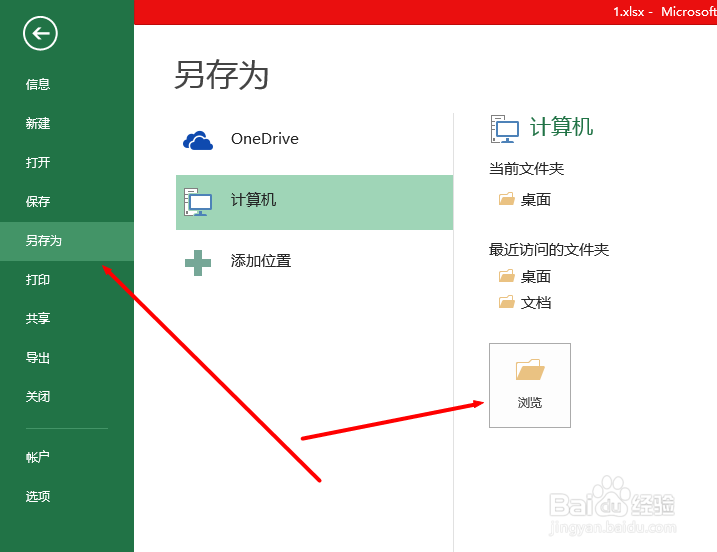This screenshot has width=717, height=552.
Task: Click the 1.xlsx title bar text
Action: (629, 11)
